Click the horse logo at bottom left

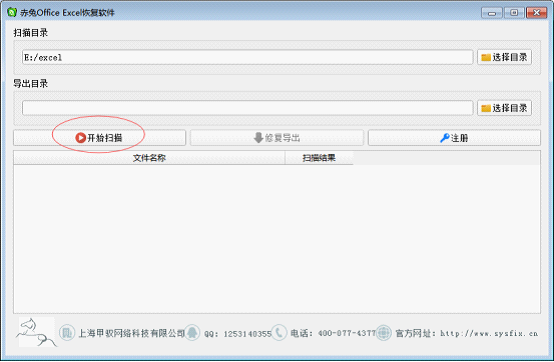coord(36,332)
